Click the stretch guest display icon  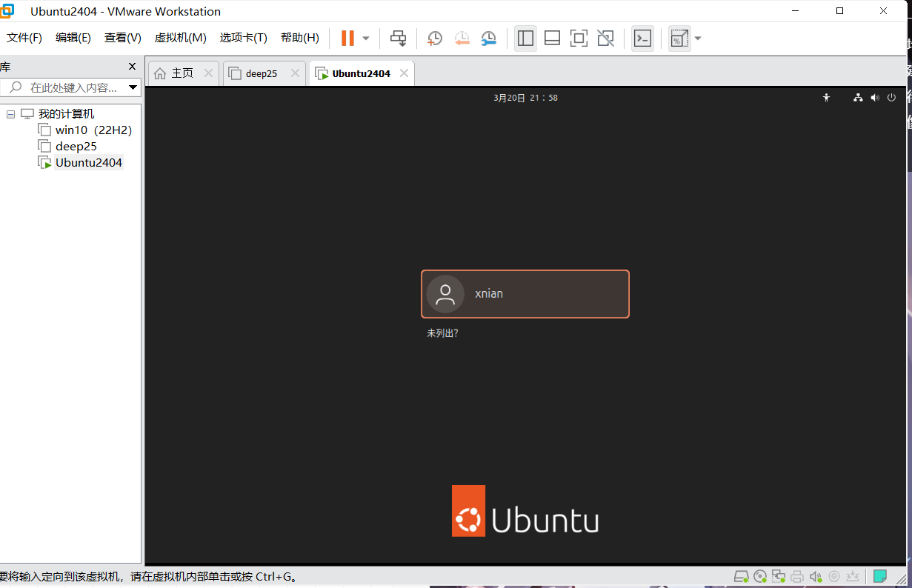[679, 38]
